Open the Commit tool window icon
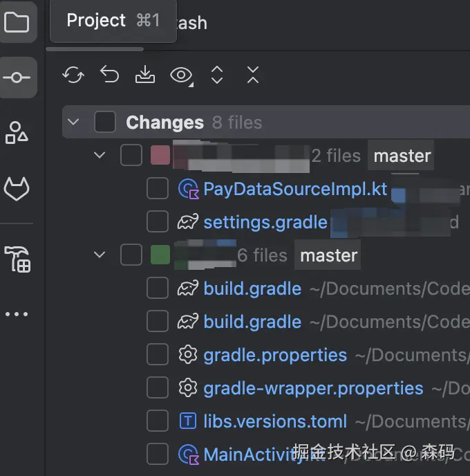The height and width of the screenshot is (476, 470). (x=17, y=77)
